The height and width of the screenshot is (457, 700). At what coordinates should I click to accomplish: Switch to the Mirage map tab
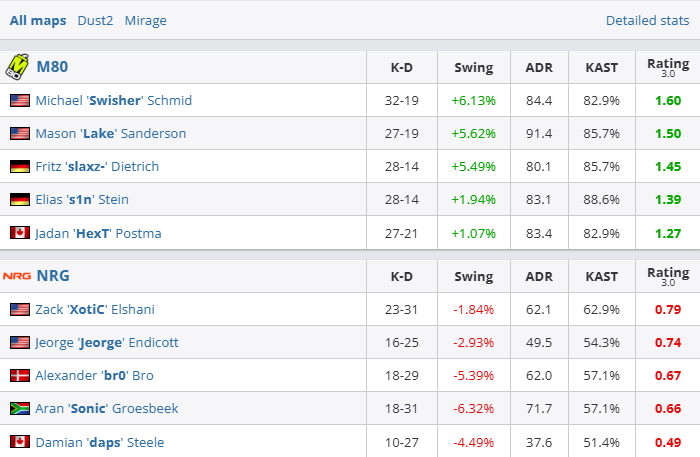[x=146, y=20]
